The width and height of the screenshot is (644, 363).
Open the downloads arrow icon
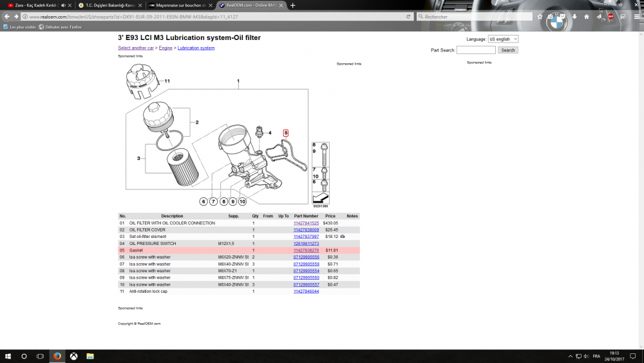tap(574, 17)
